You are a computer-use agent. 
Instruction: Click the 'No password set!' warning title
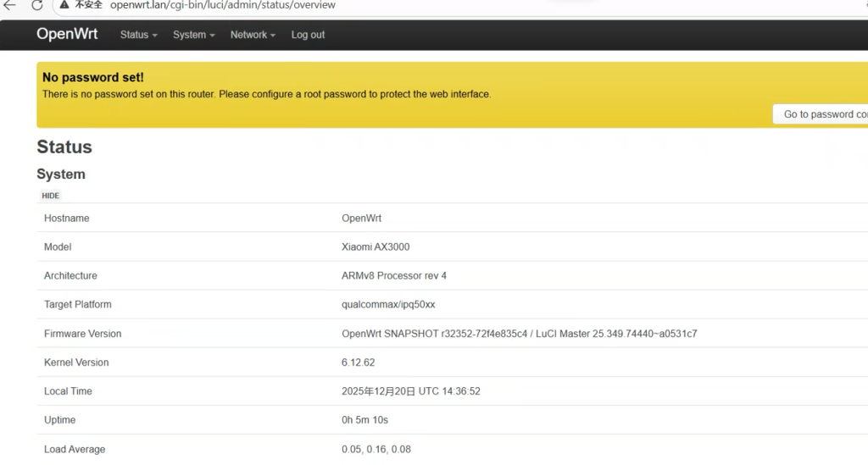[x=93, y=78]
